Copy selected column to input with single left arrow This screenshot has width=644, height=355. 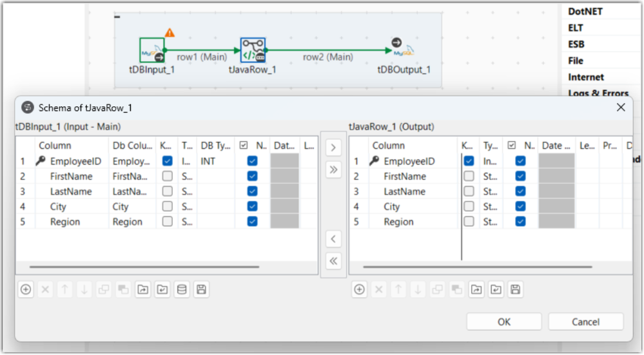tap(333, 239)
